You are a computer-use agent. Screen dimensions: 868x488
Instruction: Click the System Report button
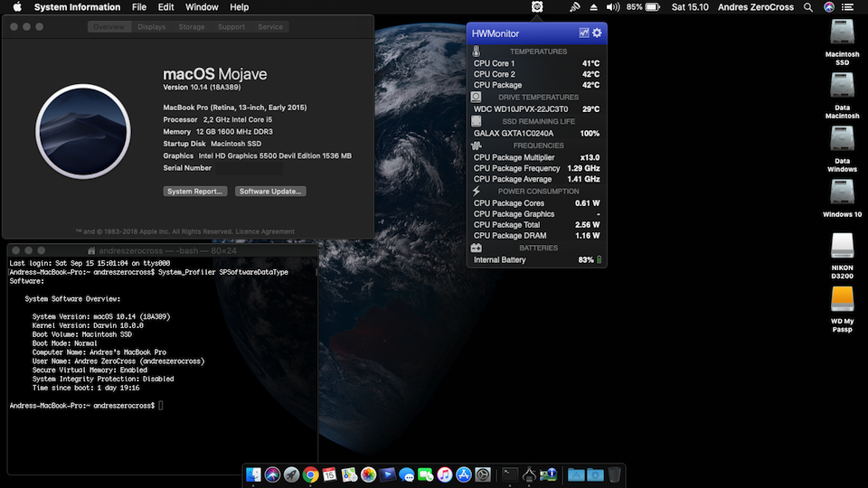(x=195, y=192)
